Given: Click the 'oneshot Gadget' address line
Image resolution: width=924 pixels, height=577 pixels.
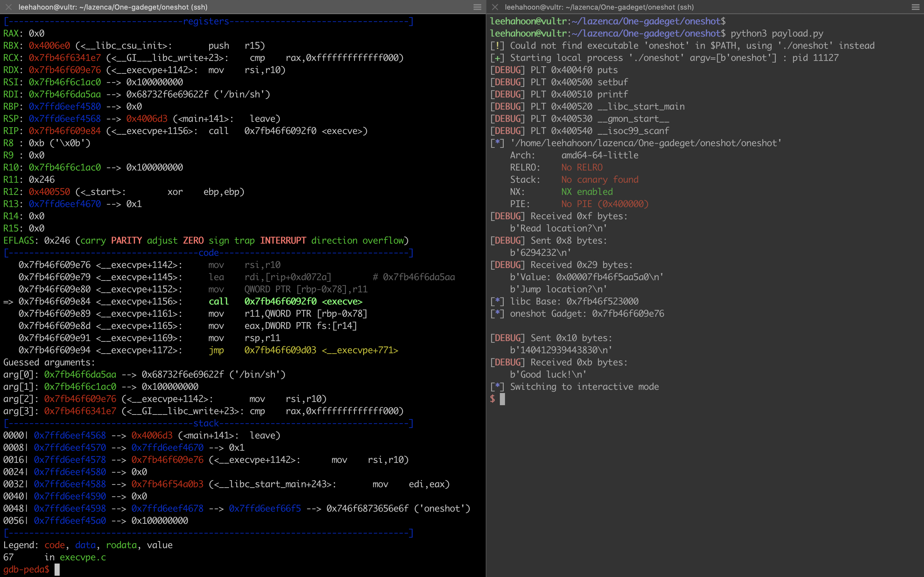Looking at the screenshot, I should coord(586,314).
